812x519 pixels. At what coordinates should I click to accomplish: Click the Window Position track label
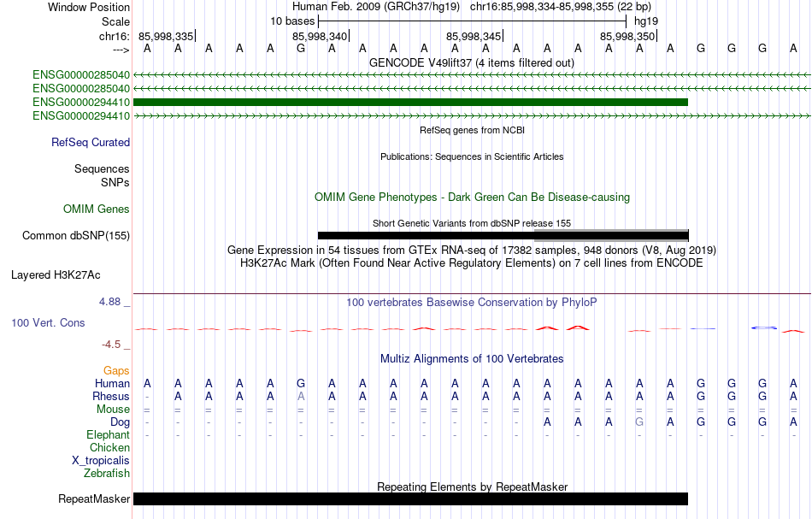point(89,7)
